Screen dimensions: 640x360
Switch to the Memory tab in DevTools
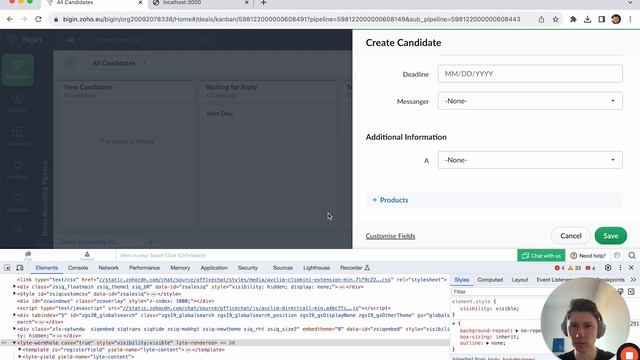(x=180, y=268)
